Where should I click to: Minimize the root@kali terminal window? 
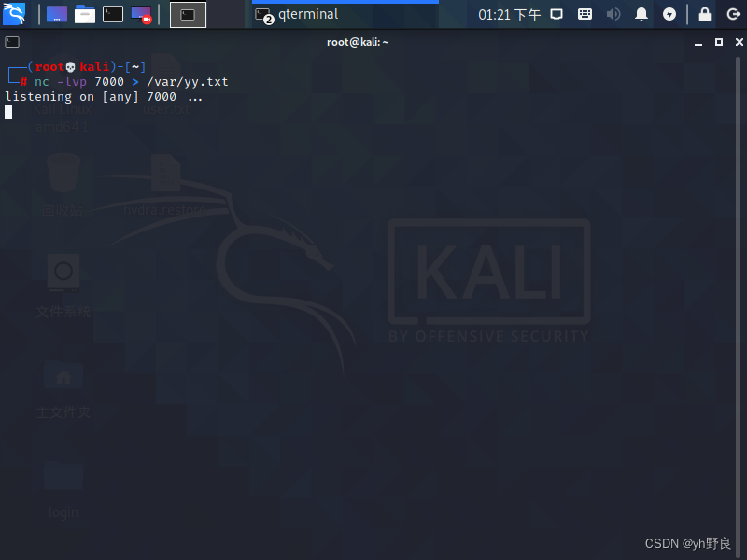point(698,42)
